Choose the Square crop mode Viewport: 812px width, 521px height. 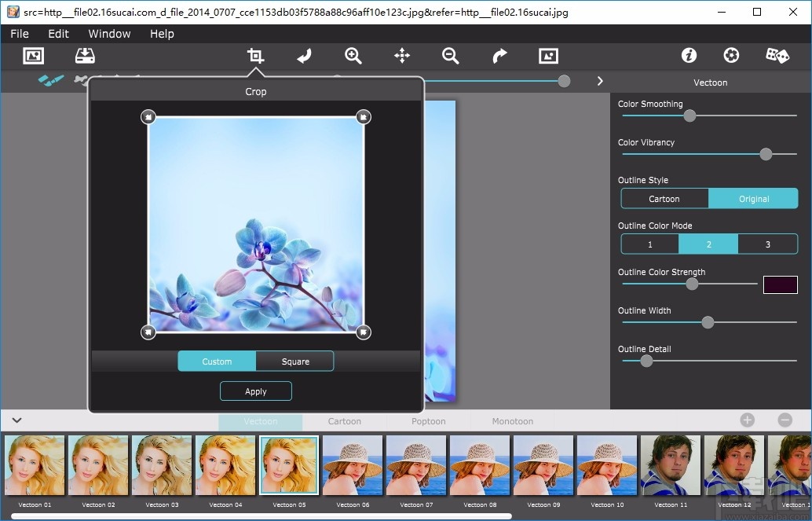295,361
